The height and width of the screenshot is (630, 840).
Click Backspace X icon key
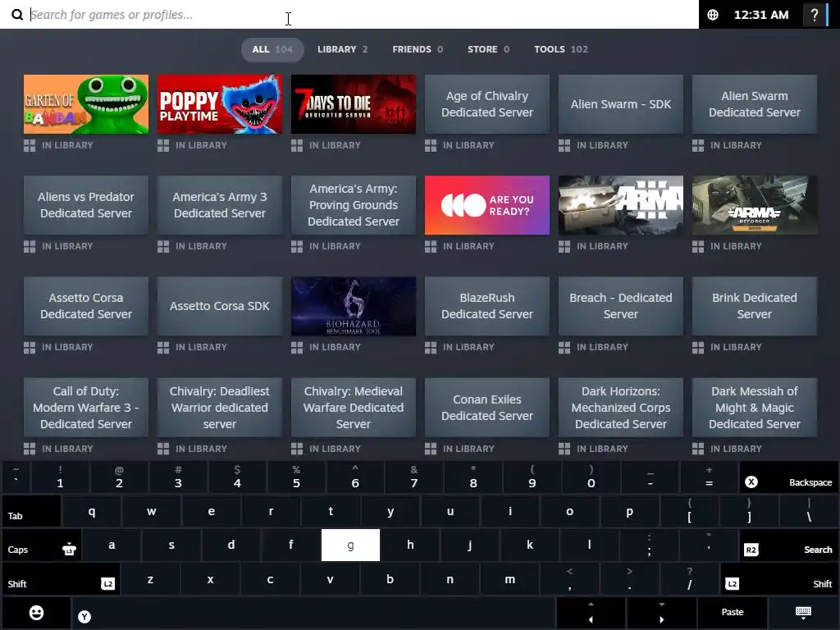coord(751,482)
